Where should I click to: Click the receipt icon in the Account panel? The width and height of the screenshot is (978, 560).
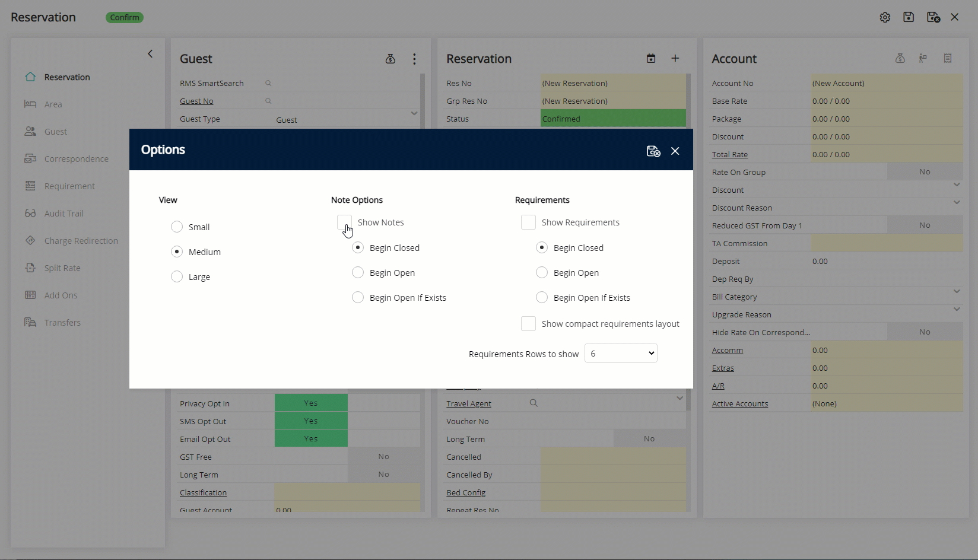[948, 58]
